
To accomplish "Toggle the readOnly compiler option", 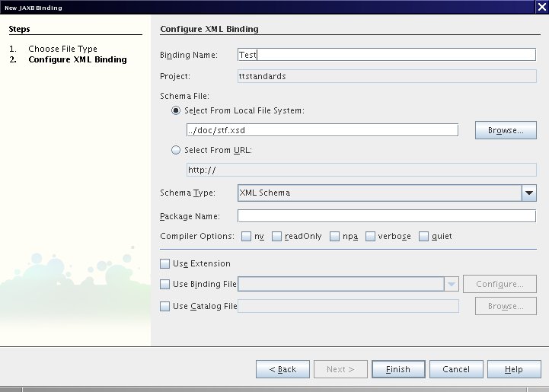I will [277, 236].
